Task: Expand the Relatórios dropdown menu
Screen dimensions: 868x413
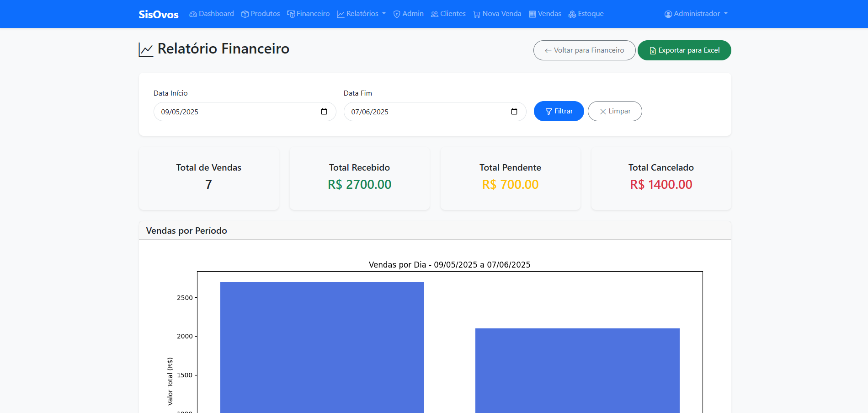Action: (x=361, y=14)
